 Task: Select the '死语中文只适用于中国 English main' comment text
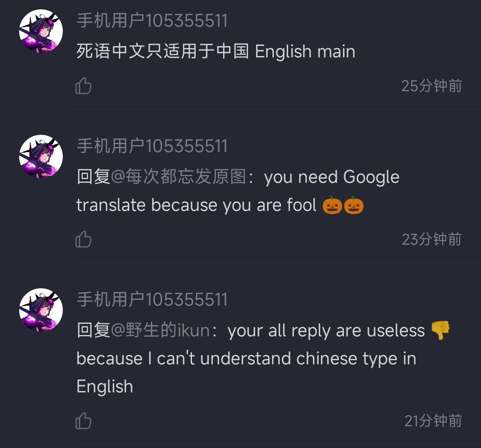point(216,51)
